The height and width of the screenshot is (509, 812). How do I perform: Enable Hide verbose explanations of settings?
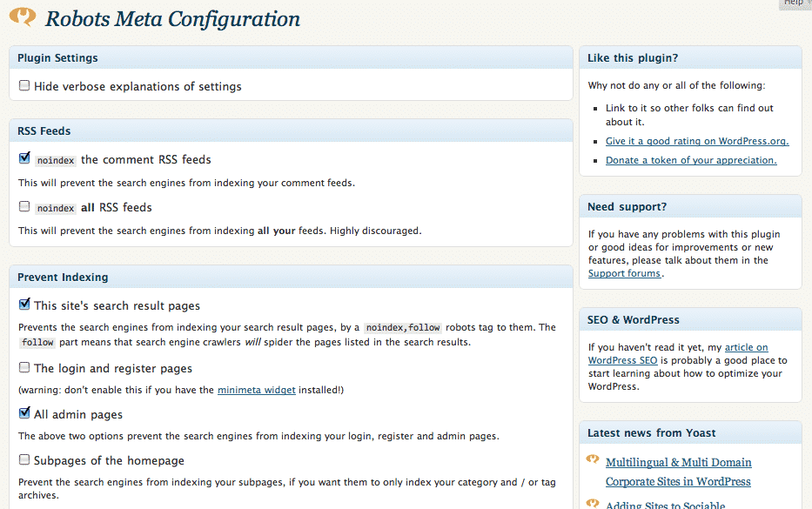point(24,85)
